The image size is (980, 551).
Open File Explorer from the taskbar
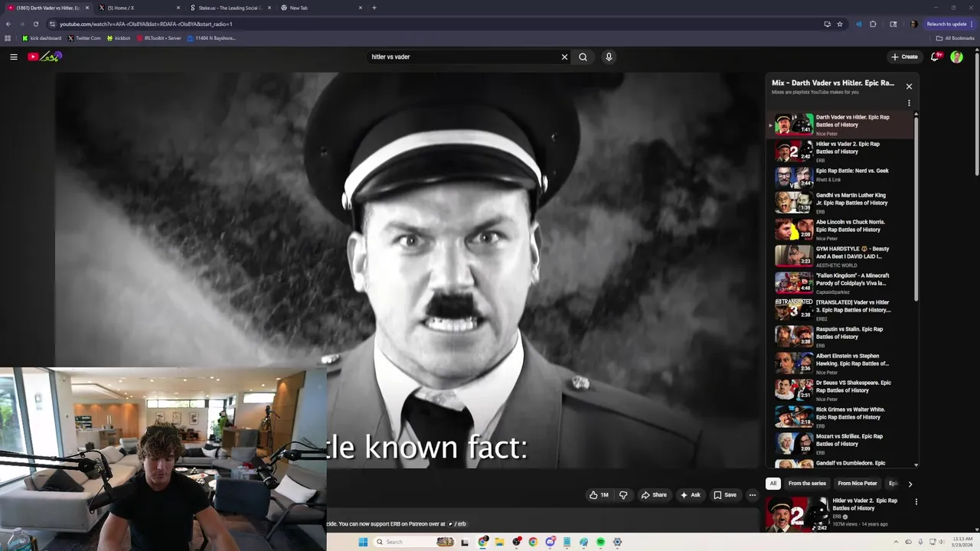click(499, 542)
